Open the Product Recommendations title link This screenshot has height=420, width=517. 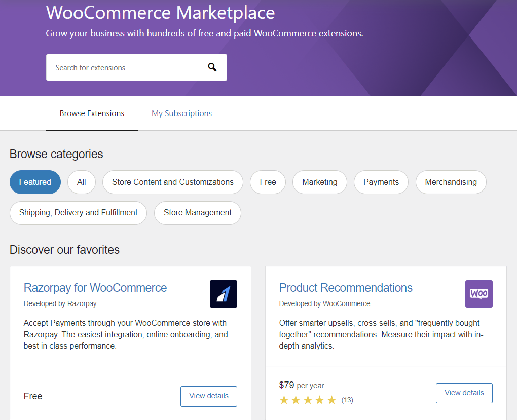[x=346, y=288]
